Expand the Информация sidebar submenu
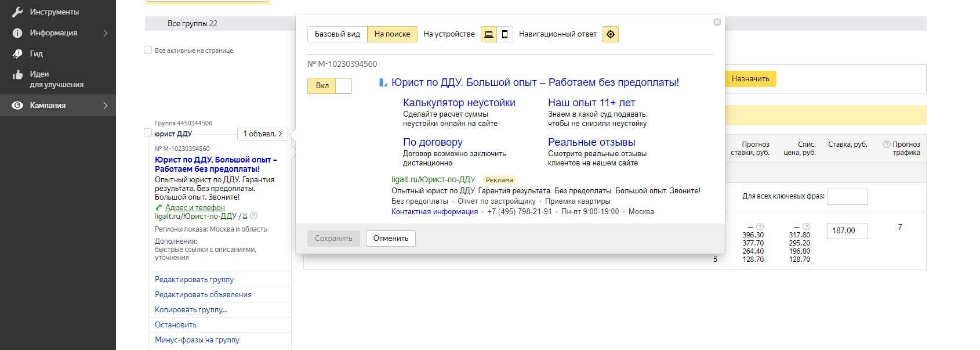 pyautogui.click(x=106, y=33)
